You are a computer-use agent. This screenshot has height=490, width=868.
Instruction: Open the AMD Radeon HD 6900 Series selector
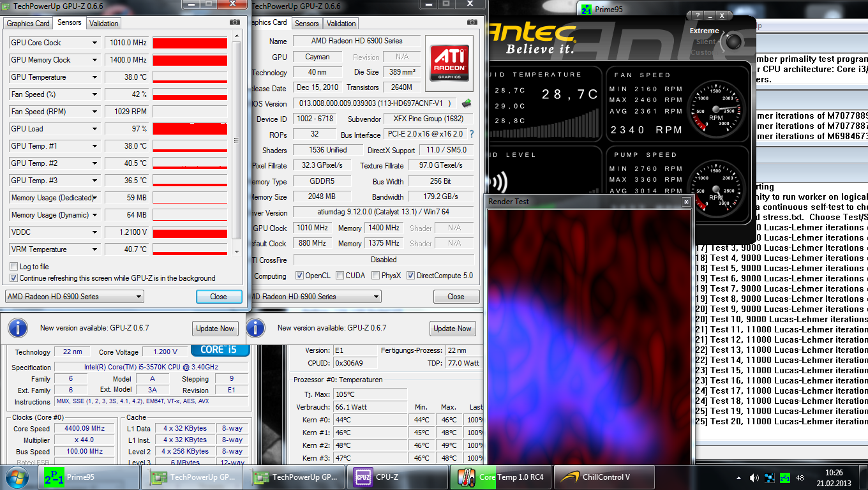coord(75,297)
